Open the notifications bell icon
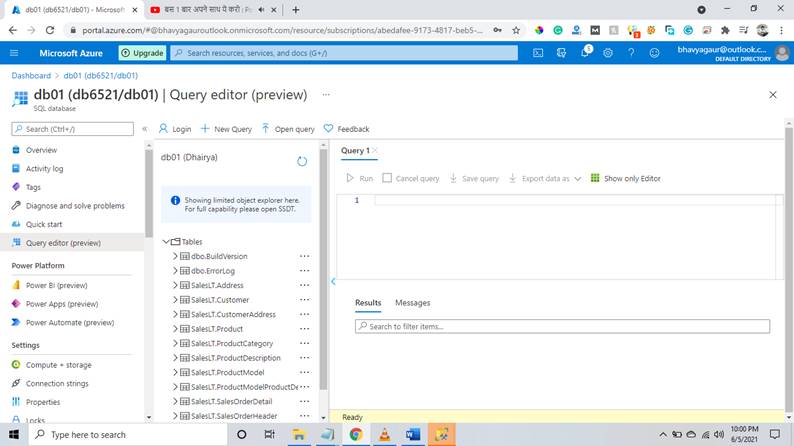 [x=585, y=53]
